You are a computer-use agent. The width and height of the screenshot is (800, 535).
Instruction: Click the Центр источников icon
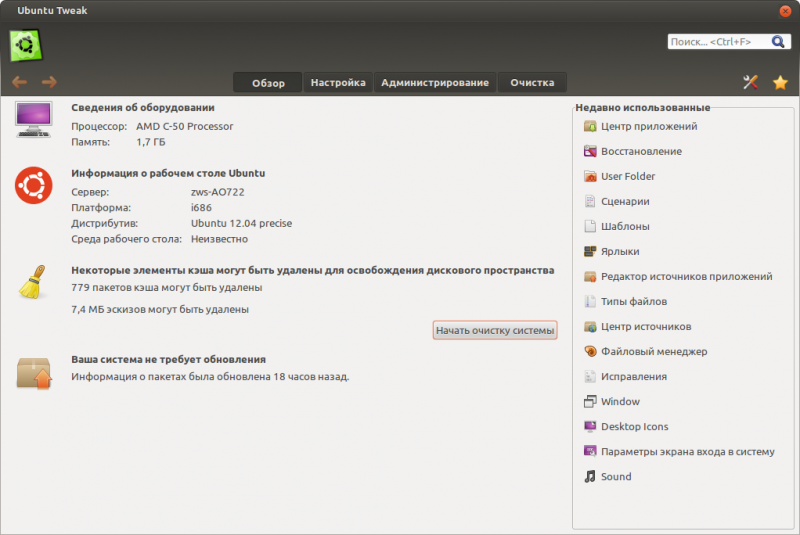(x=590, y=326)
